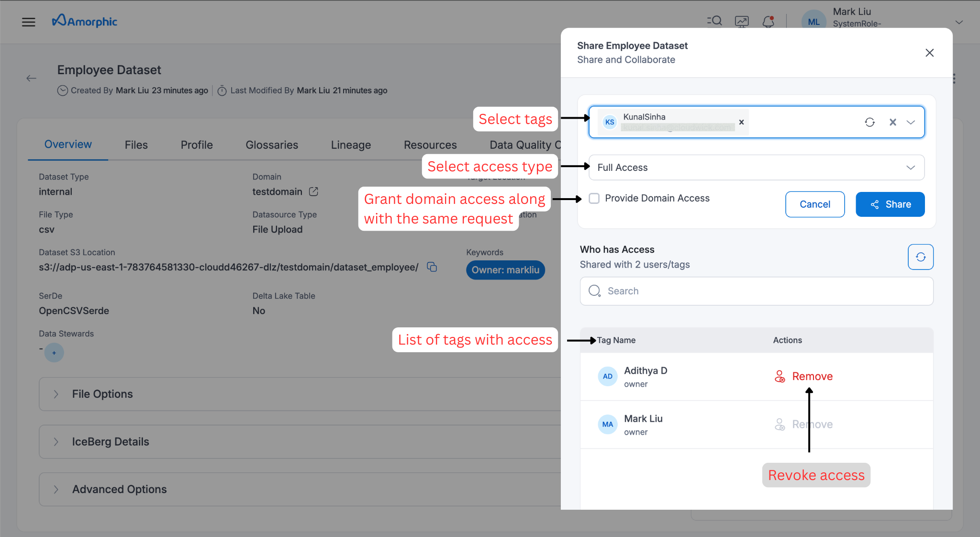
Task: Copy the Dataset S3 Location path
Action: click(x=432, y=267)
